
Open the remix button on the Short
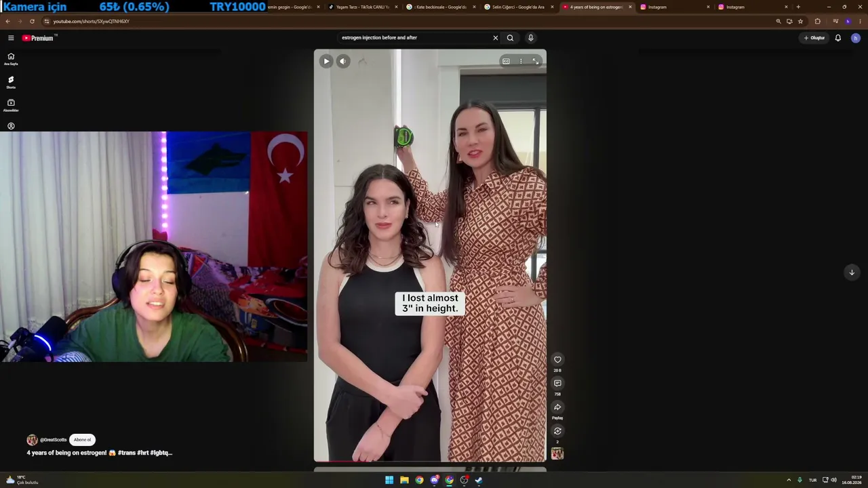tap(557, 431)
